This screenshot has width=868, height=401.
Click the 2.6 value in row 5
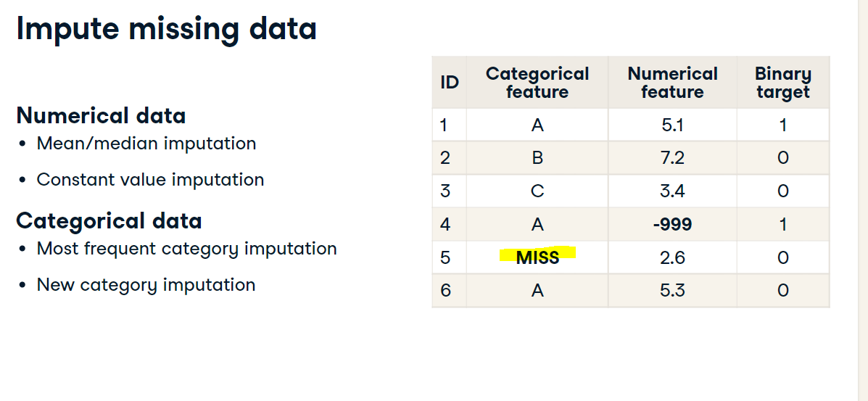(x=673, y=257)
